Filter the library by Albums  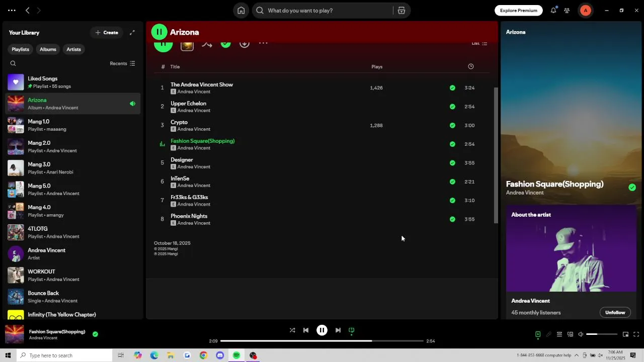click(48, 49)
